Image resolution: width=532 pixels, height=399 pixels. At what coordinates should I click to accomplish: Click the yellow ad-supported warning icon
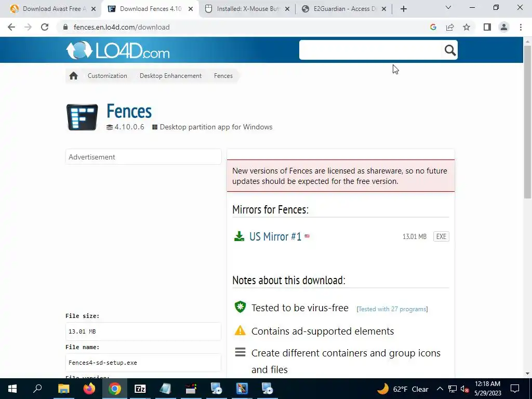(x=240, y=330)
